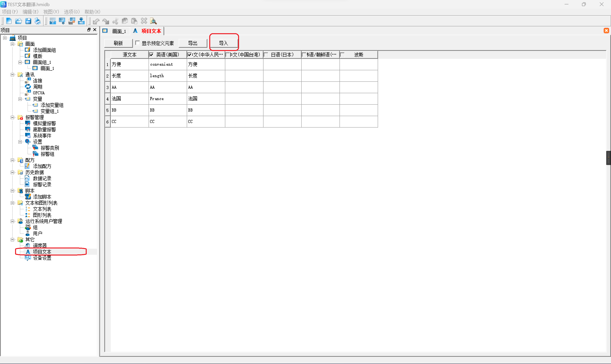Select row header number 6
611x364 pixels.
(x=107, y=122)
